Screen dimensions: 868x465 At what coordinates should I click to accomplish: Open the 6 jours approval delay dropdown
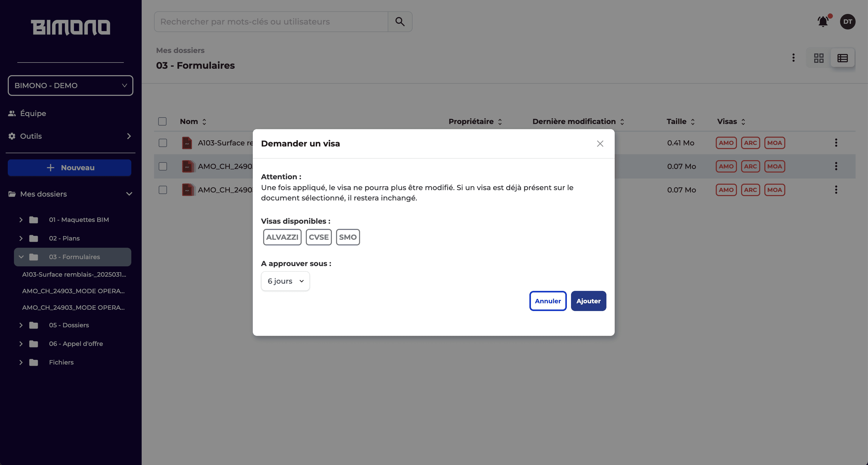coord(285,281)
